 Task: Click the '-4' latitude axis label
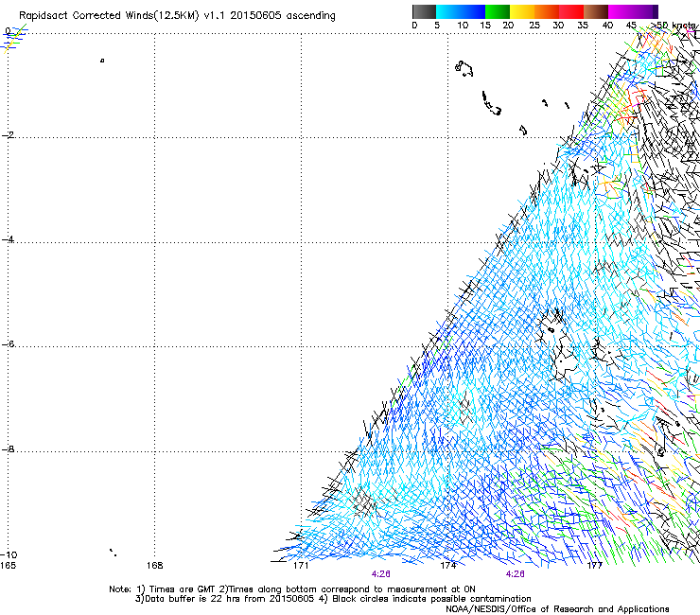8,239
